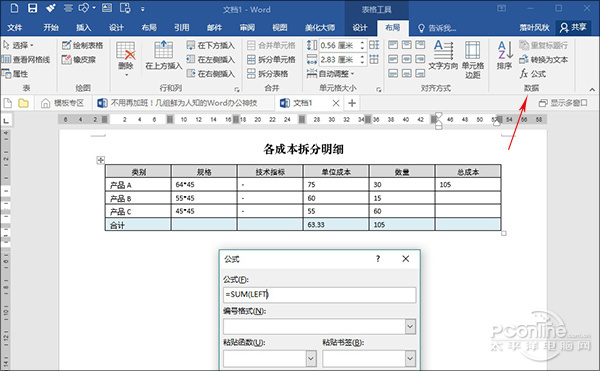The width and height of the screenshot is (600, 371).
Task: Collapse the ribbon with chevron arrow
Action: [x=592, y=89]
